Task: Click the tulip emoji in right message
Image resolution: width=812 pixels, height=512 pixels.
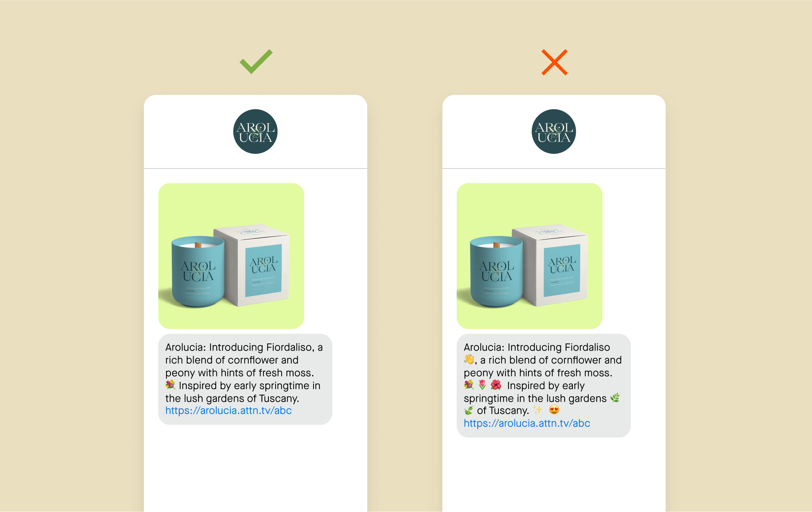Action: pos(482,385)
